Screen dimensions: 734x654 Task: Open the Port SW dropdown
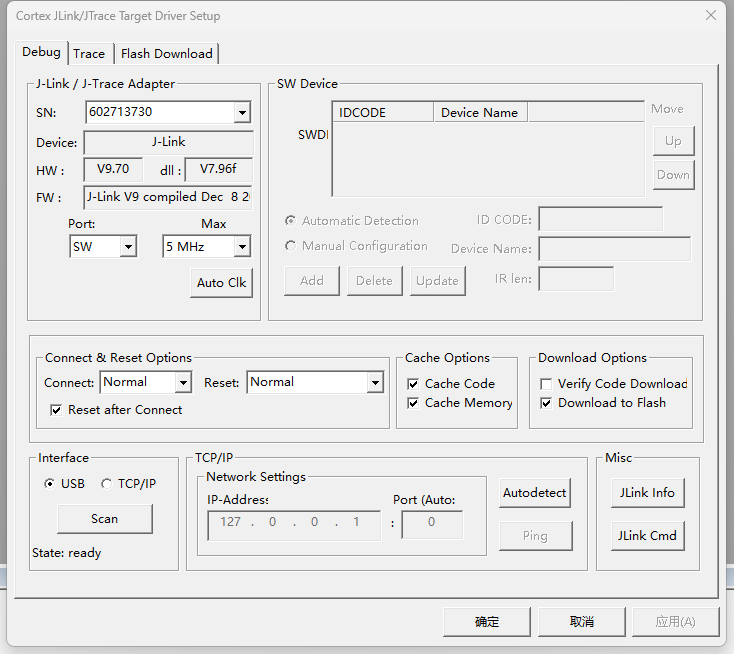(x=128, y=247)
